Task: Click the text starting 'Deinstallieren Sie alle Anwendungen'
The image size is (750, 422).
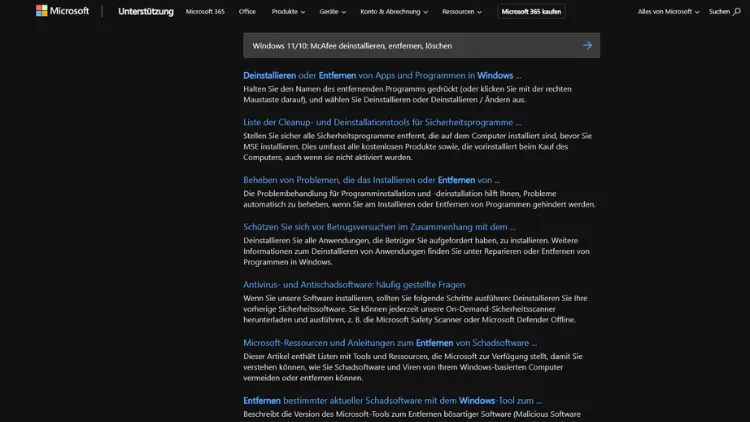Action: [x=416, y=251]
